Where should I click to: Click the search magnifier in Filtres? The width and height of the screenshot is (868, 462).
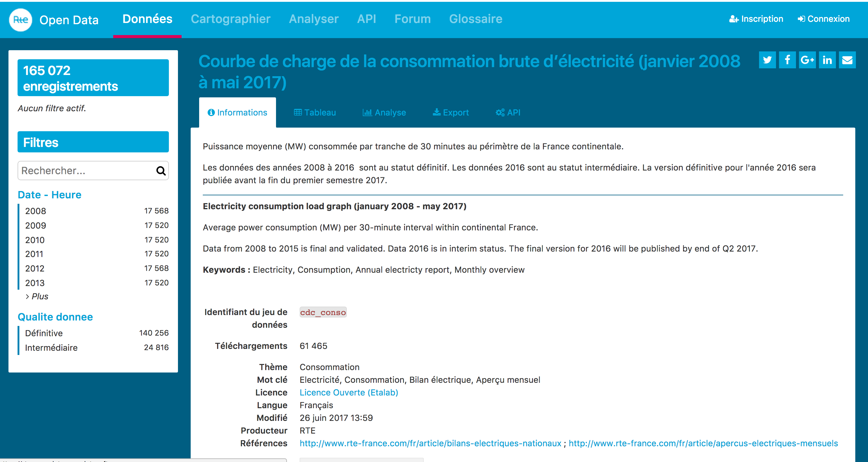[x=161, y=171]
